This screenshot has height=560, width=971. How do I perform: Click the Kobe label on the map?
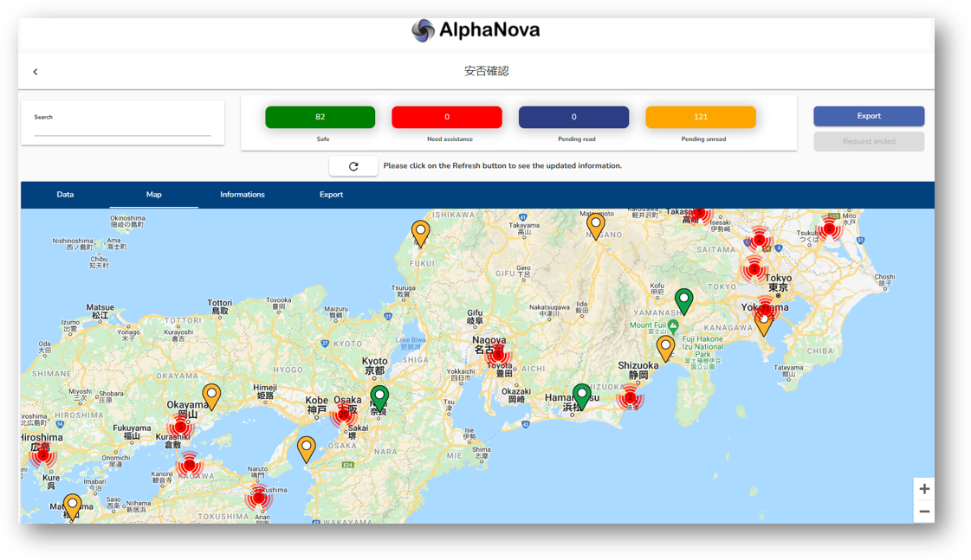click(316, 405)
